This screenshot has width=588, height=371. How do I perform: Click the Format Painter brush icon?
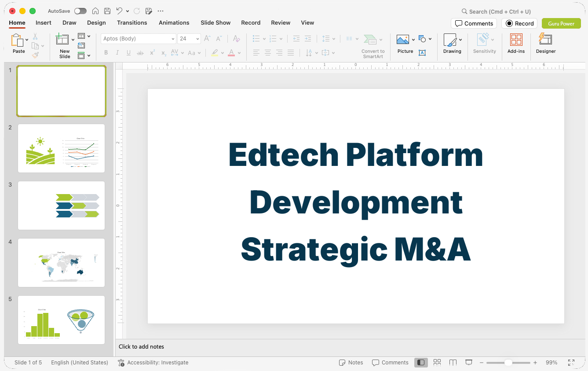(35, 55)
